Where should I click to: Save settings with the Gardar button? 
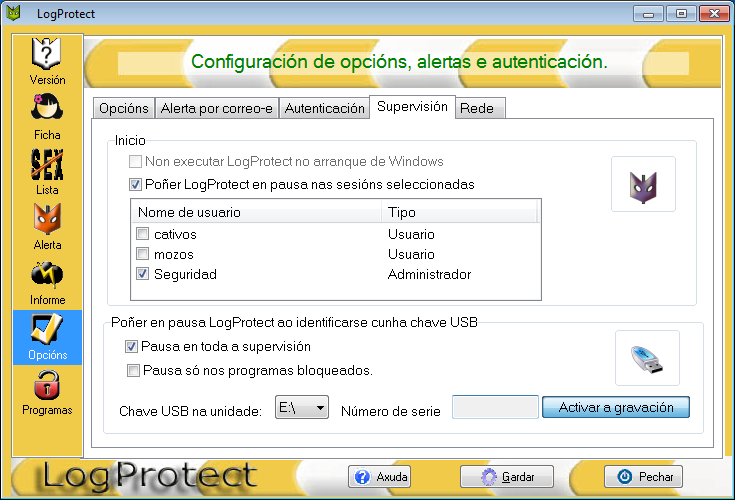click(x=507, y=477)
